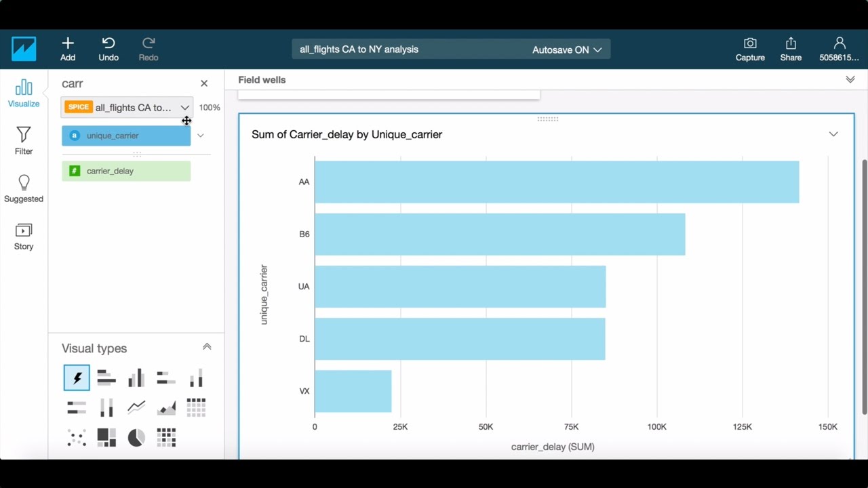868x488 pixels.
Task: Collapse the Visual types section
Action: [x=207, y=347]
